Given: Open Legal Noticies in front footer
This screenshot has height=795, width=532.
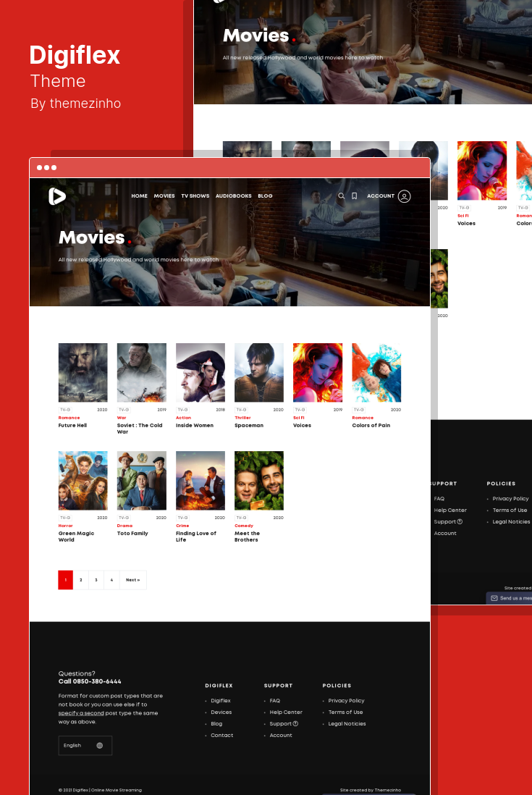Looking at the screenshot, I should point(347,724).
